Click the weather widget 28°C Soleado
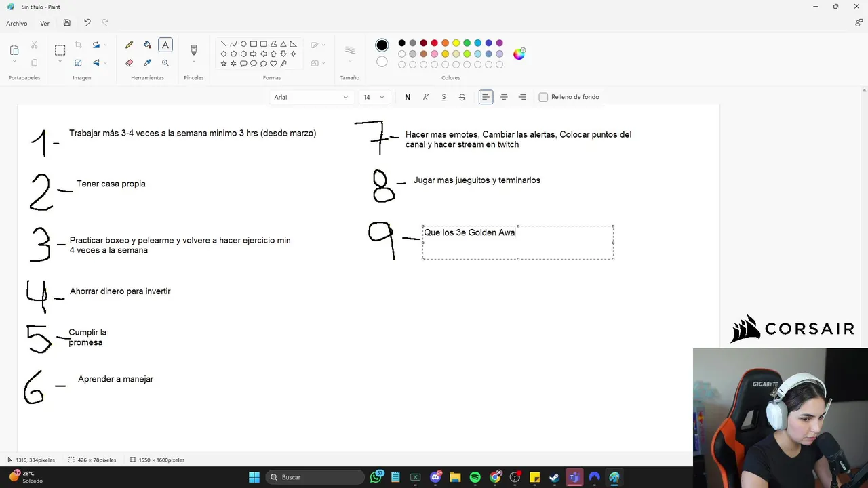 (x=27, y=477)
